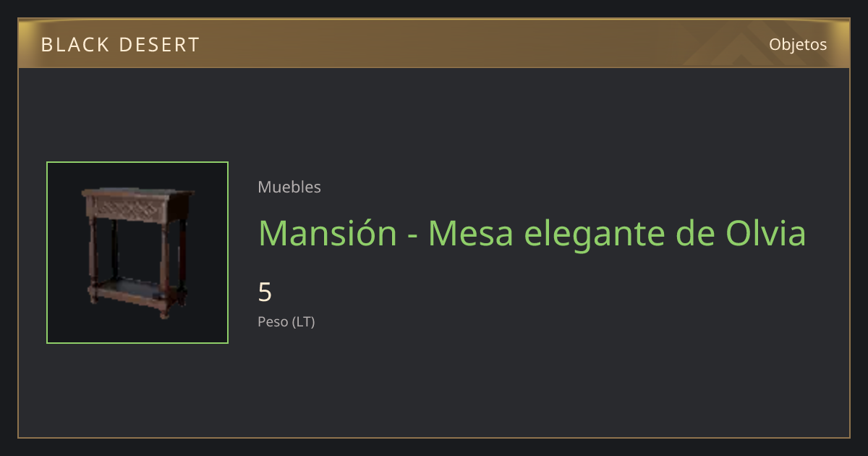Click the word Mesa in the title

coord(472,233)
